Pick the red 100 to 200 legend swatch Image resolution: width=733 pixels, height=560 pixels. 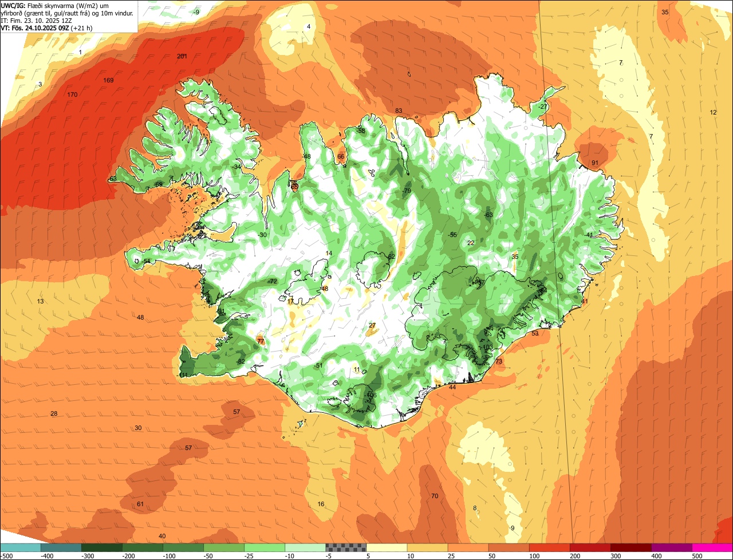tap(549, 547)
